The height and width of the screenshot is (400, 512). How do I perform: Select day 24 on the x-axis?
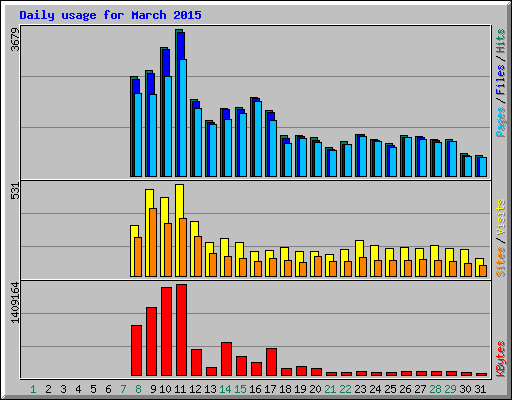point(375,389)
